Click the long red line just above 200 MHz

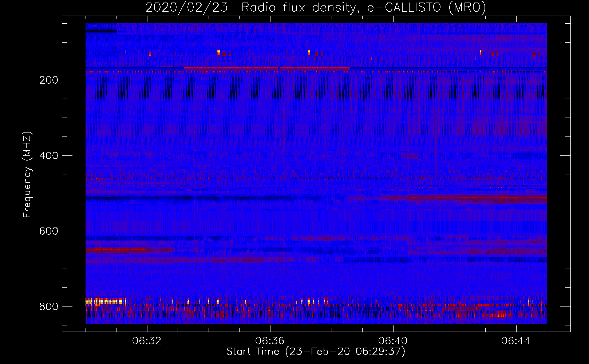[x=267, y=68]
